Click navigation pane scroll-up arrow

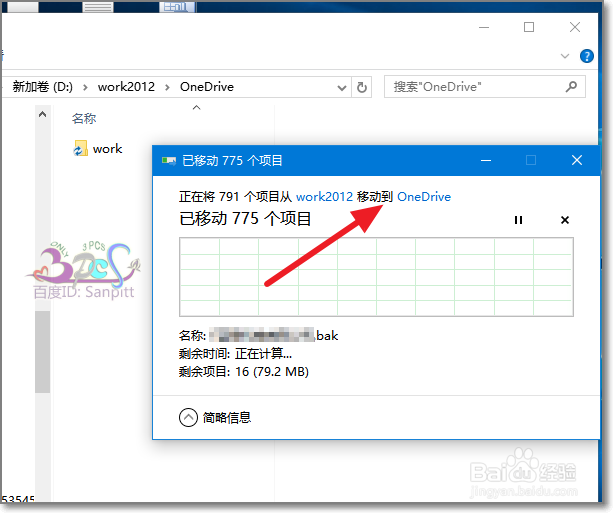(43, 114)
